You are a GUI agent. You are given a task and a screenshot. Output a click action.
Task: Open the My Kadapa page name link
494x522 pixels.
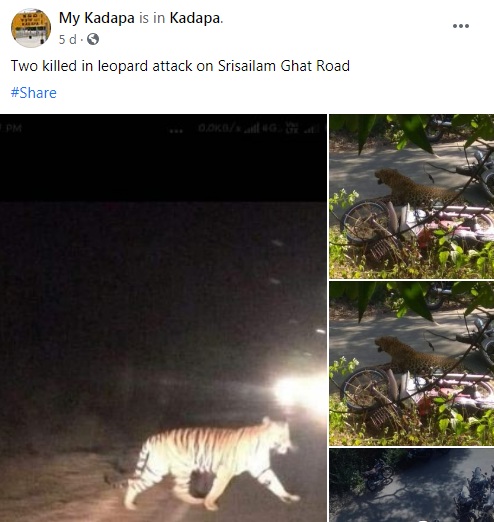coord(97,18)
